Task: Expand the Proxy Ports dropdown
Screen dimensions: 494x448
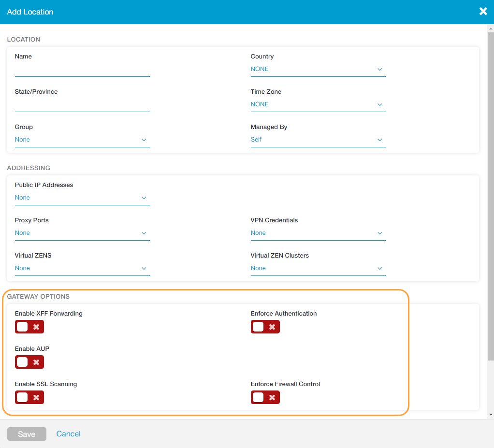Action: click(82, 233)
